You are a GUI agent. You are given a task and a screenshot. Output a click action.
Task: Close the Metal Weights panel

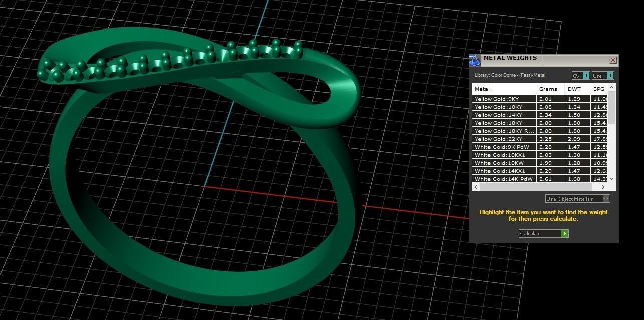coord(613,60)
